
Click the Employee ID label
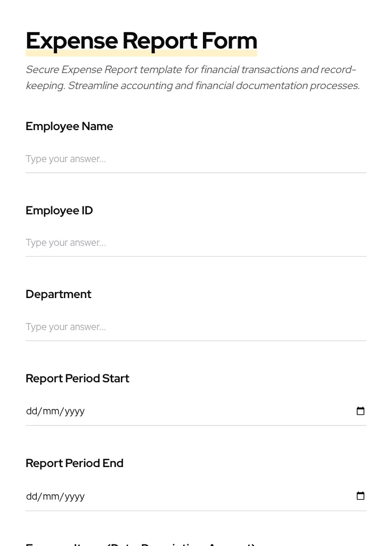click(x=59, y=210)
